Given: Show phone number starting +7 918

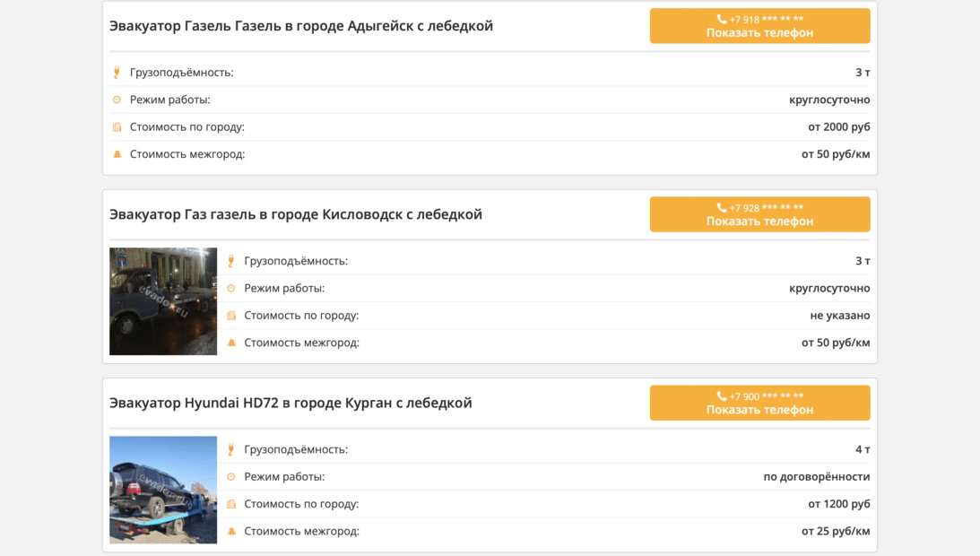Looking at the screenshot, I should (x=759, y=26).
